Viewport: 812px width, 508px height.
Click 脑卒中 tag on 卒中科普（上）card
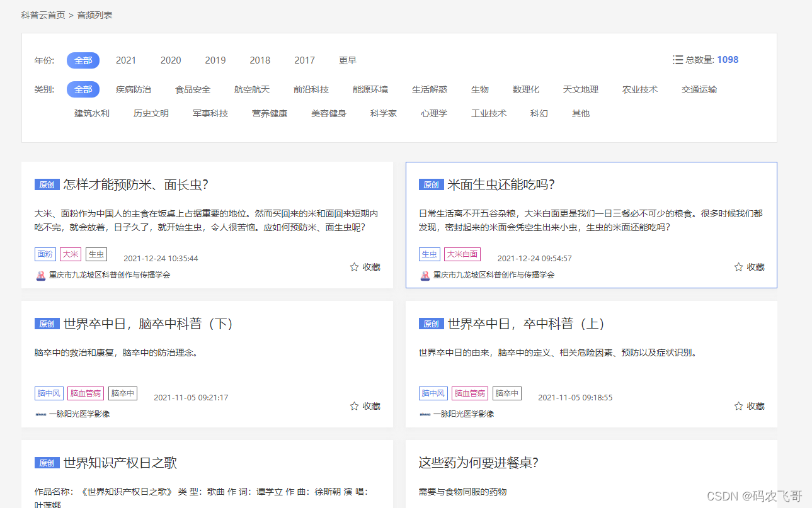[x=507, y=393]
